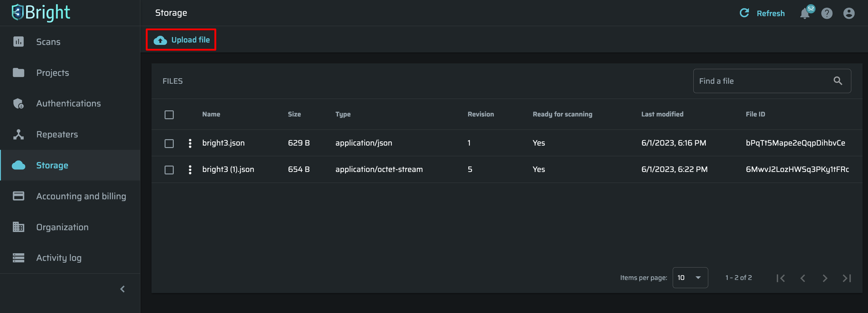Click the application/octet-stream type cell

click(379, 169)
